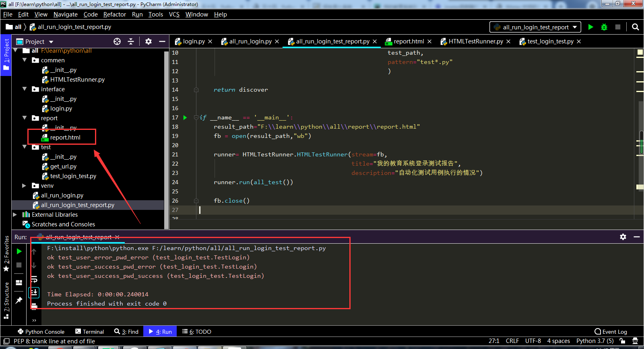Close the HTMLTestRunner.py editor tab
644x349 pixels.
508,41
